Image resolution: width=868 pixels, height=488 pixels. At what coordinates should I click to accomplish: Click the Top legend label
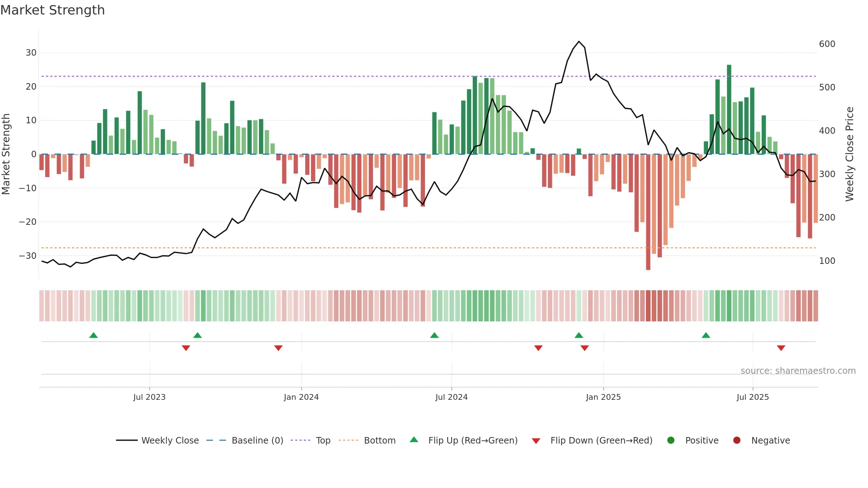pyautogui.click(x=323, y=440)
